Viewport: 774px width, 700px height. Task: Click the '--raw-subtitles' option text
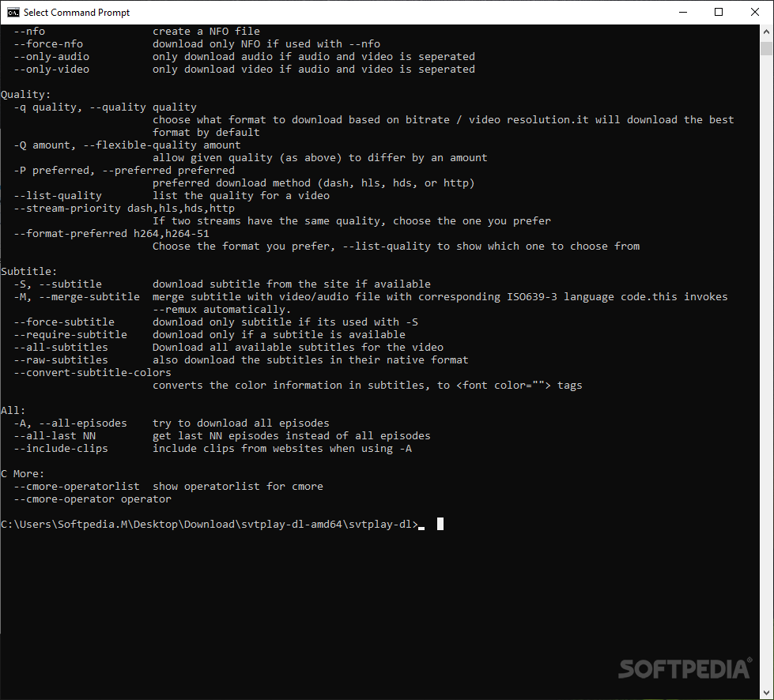[61, 360]
